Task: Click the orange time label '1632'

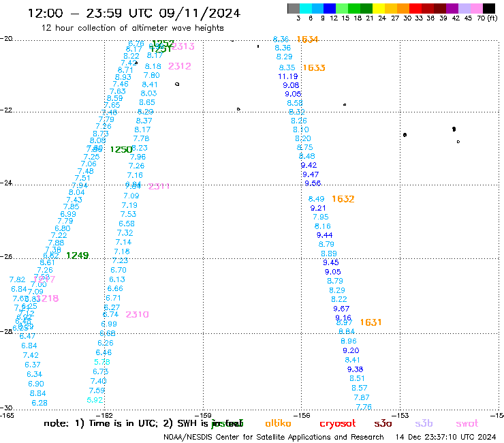Action: point(343,199)
